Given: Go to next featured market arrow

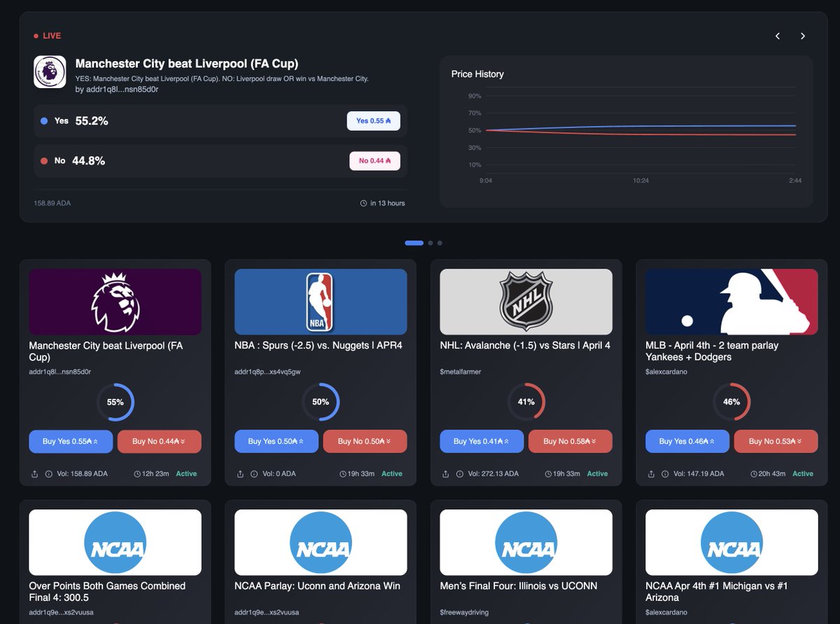Looking at the screenshot, I should [803, 36].
